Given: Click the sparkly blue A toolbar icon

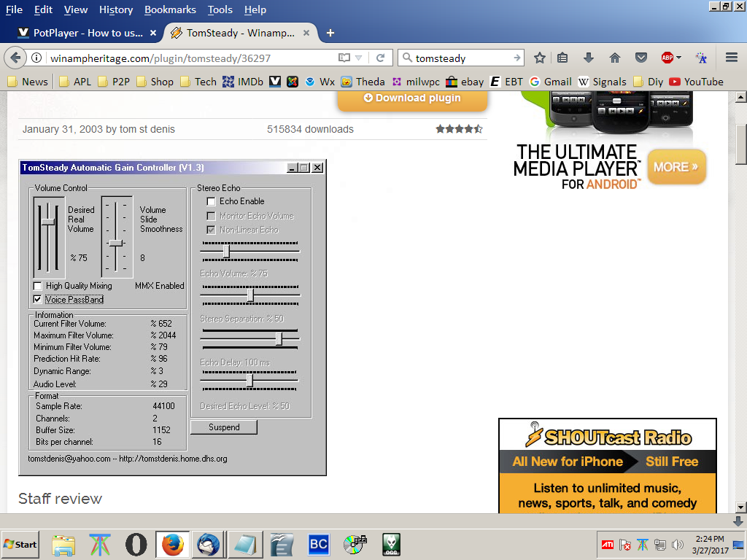Looking at the screenshot, I should (x=701, y=58).
